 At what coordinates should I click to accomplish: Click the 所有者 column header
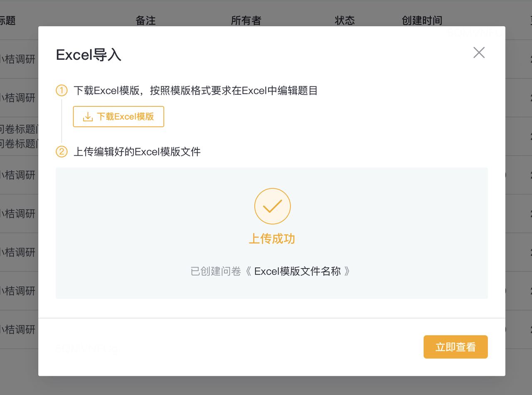[246, 20]
